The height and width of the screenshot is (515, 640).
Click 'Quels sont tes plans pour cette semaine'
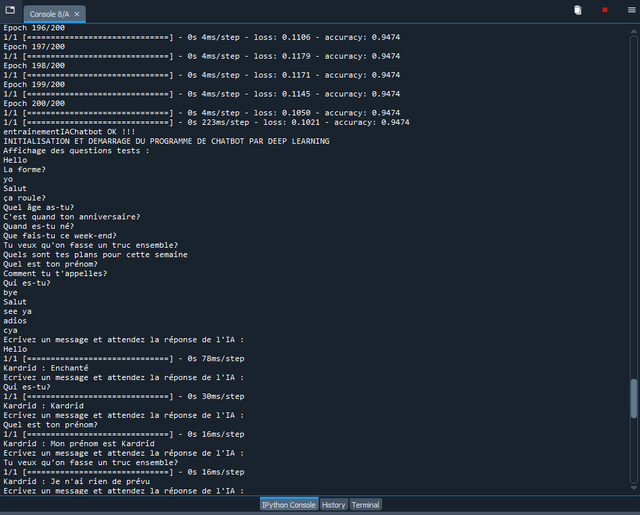pos(96,255)
